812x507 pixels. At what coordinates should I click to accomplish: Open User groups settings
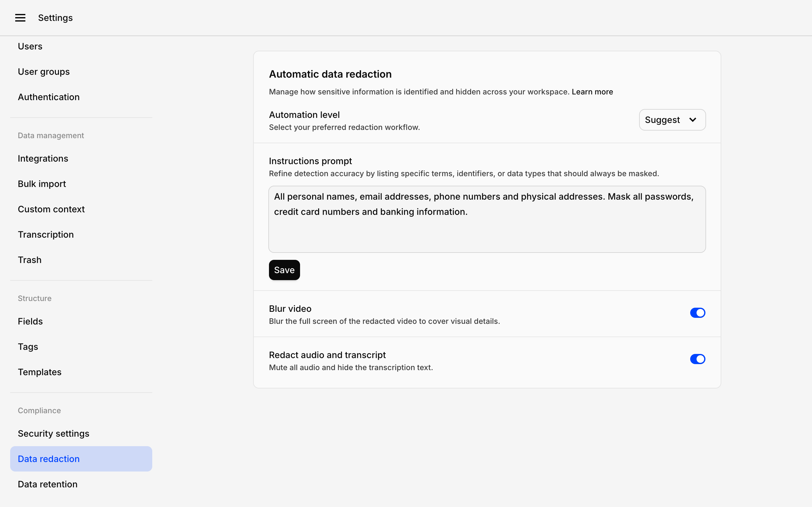[44, 71]
